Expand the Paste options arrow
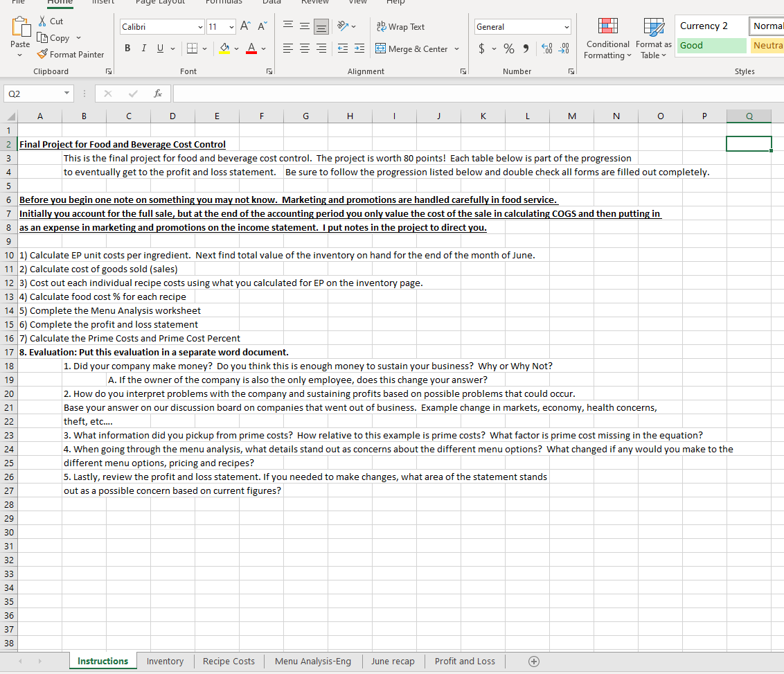784x674 pixels. [x=20, y=55]
